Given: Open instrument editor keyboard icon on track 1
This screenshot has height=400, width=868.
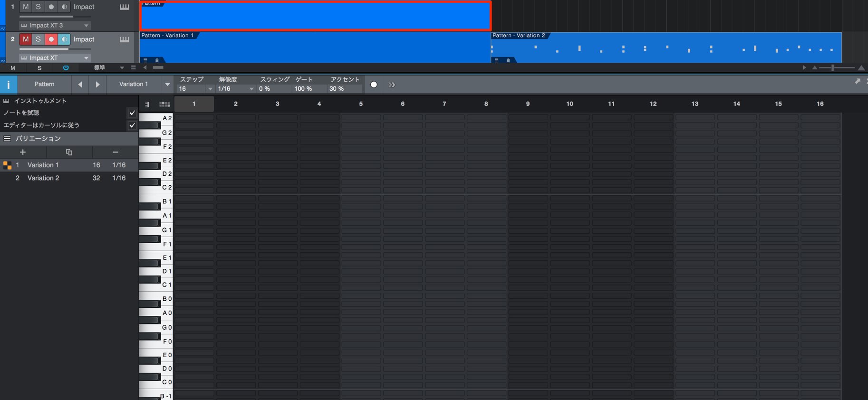Looking at the screenshot, I should [125, 7].
